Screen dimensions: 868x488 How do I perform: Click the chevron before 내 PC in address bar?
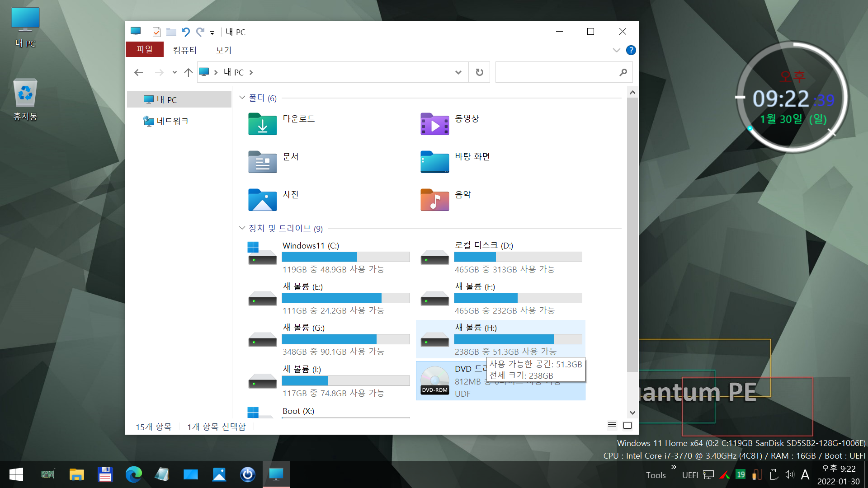click(x=216, y=72)
